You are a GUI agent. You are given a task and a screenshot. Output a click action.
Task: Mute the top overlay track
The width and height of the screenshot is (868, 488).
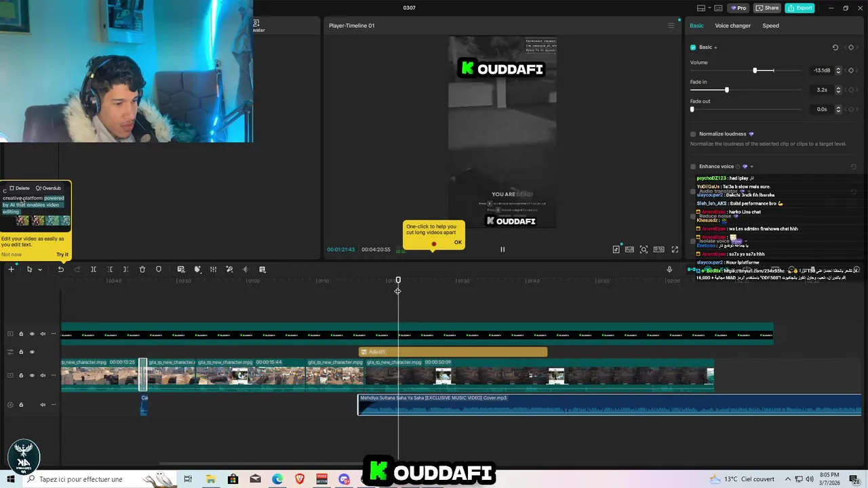pyautogui.click(x=42, y=334)
